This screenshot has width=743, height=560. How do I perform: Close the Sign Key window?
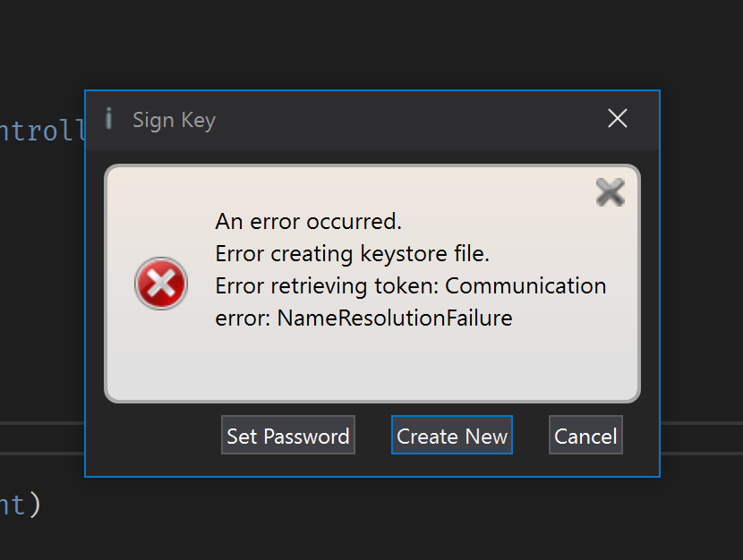[617, 118]
